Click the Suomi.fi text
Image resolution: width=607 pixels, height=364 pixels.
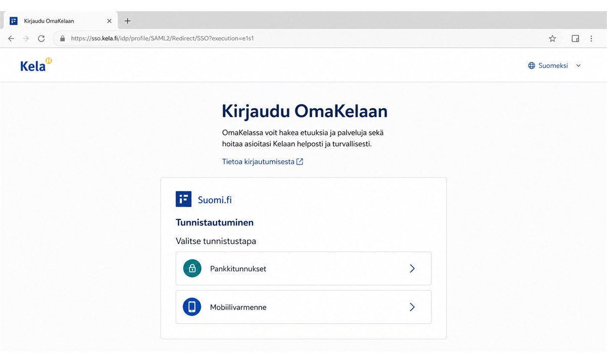click(215, 200)
